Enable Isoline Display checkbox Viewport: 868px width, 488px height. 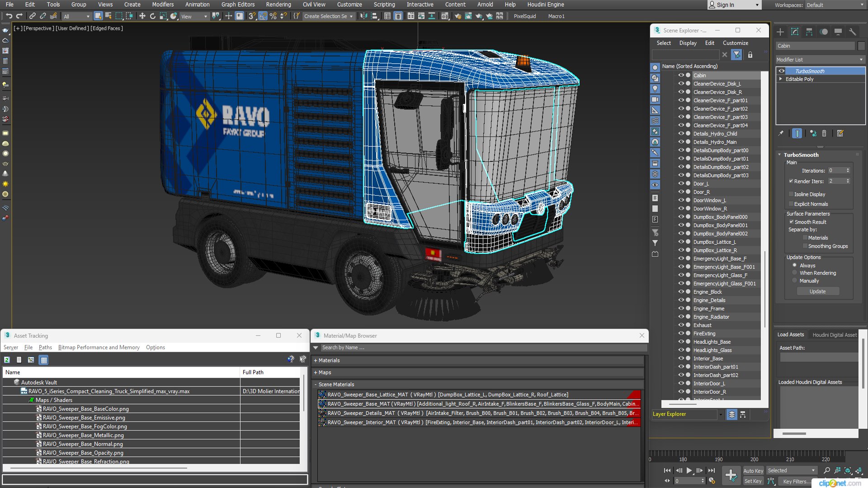pyautogui.click(x=791, y=194)
